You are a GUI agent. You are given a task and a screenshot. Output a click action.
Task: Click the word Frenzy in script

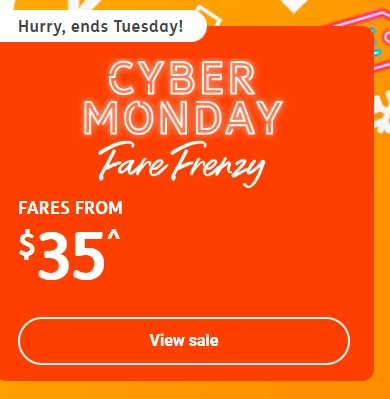(218, 165)
